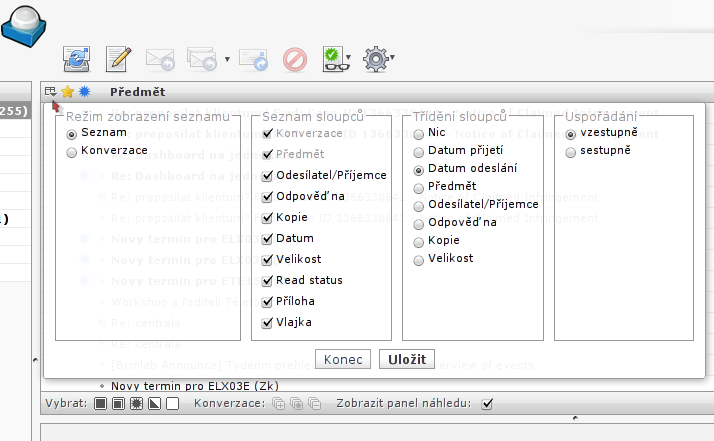This screenshot has height=441, width=714.
Task: Select the Konverzace list mode radio
Action: [x=71, y=152]
